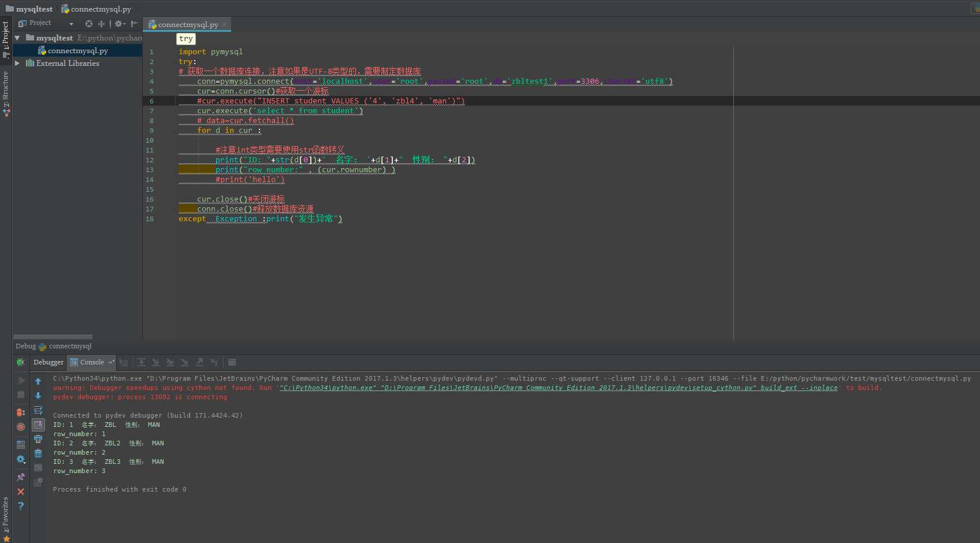The height and width of the screenshot is (543, 980).
Task: Click the Run to Cursor icon
Action: pyautogui.click(x=214, y=362)
